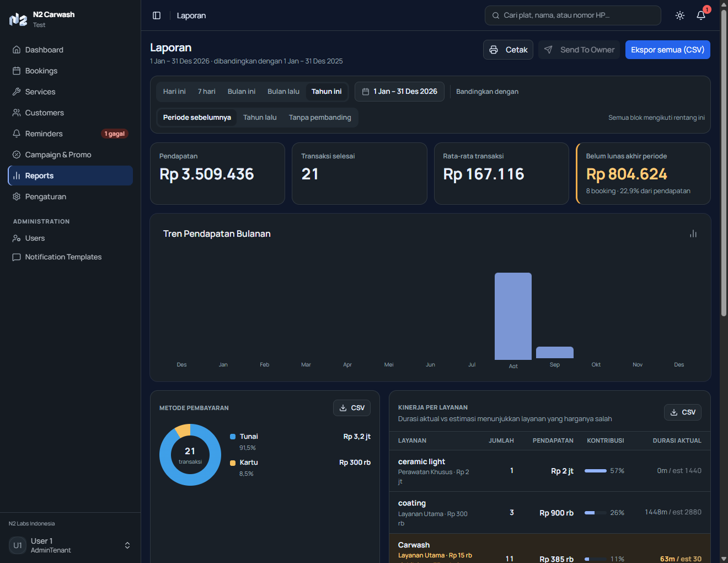This screenshot has height=563, width=728.
Task: Download Kinerja Per Layanan CSV
Action: [683, 412]
